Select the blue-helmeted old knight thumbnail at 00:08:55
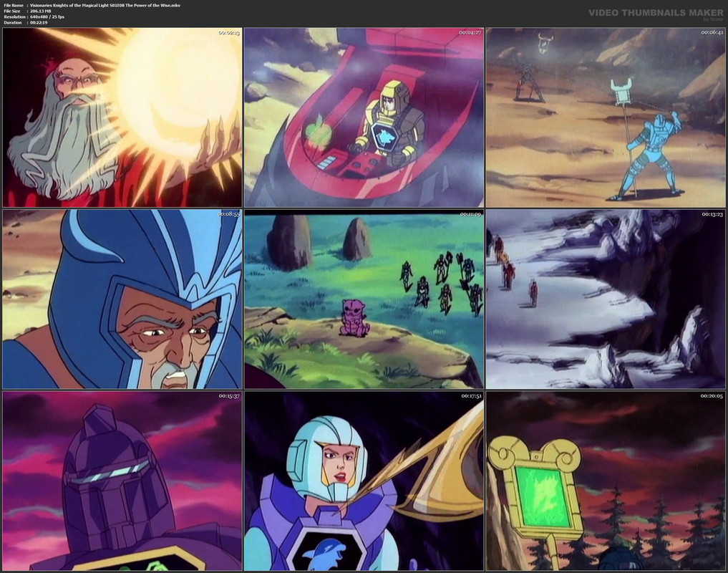The width and height of the screenshot is (728, 573). coord(122,299)
